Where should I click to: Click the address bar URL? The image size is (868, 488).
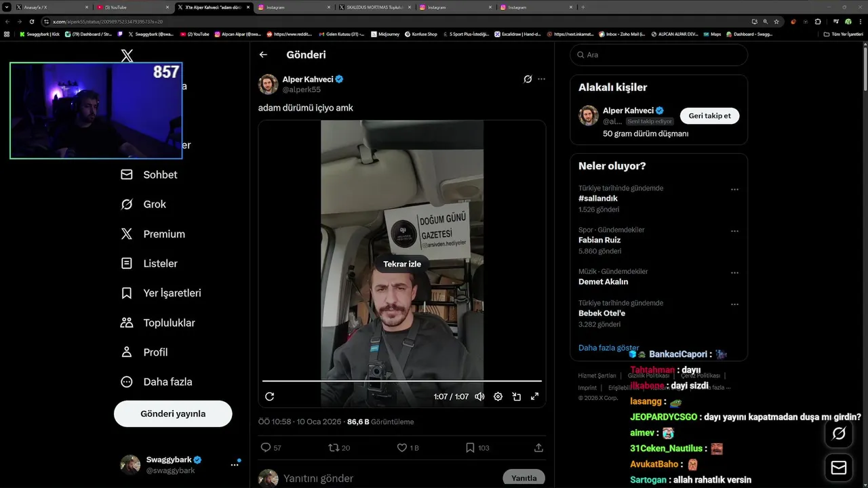(108, 22)
